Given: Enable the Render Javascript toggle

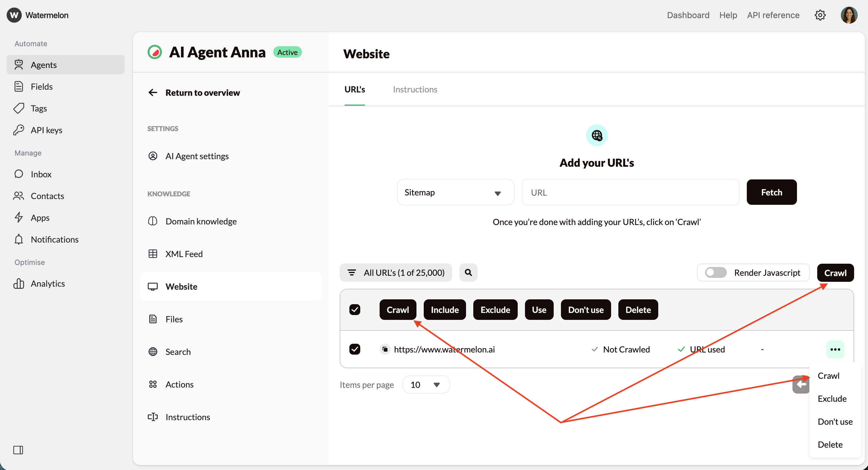Looking at the screenshot, I should [x=715, y=272].
